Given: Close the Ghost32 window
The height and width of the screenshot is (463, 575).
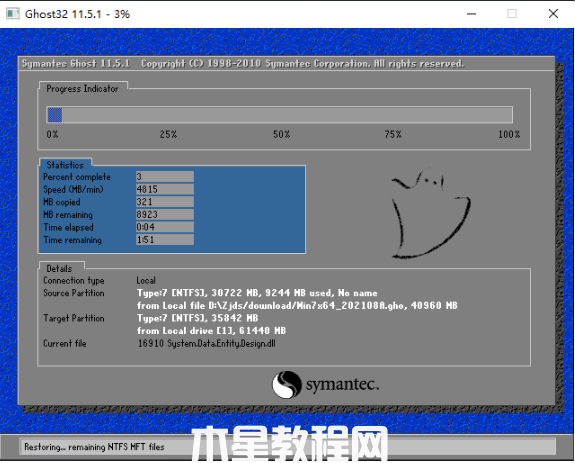Looking at the screenshot, I should coord(553,14).
